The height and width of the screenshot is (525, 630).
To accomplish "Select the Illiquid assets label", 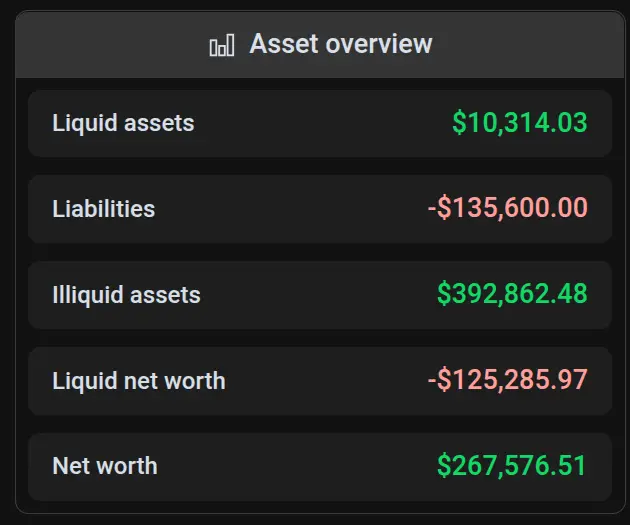I will click(x=126, y=295).
